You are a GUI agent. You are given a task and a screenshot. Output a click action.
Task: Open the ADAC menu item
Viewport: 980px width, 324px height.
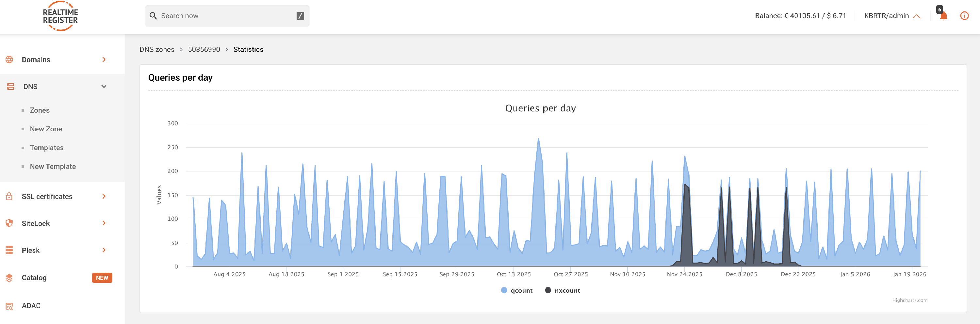pos(31,306)
